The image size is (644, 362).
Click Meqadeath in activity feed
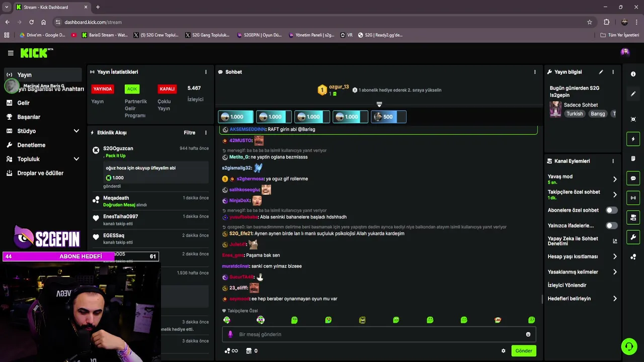[x=116, y=198]
